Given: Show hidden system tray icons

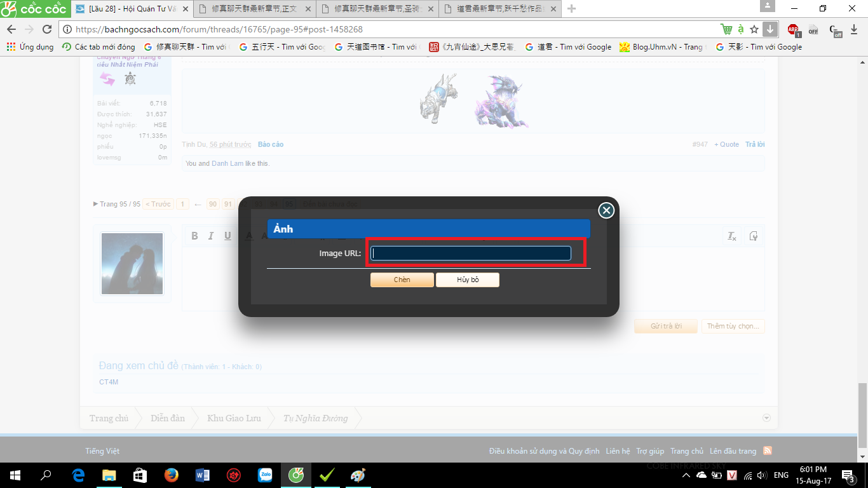Looking at the screenshot, I should (x=686, y=475).
